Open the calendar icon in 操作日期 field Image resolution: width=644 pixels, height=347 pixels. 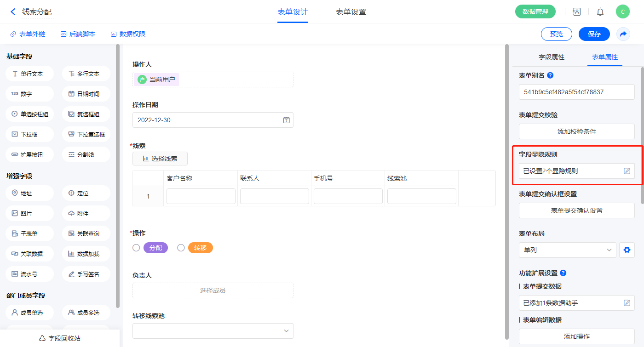pos(286,120)
